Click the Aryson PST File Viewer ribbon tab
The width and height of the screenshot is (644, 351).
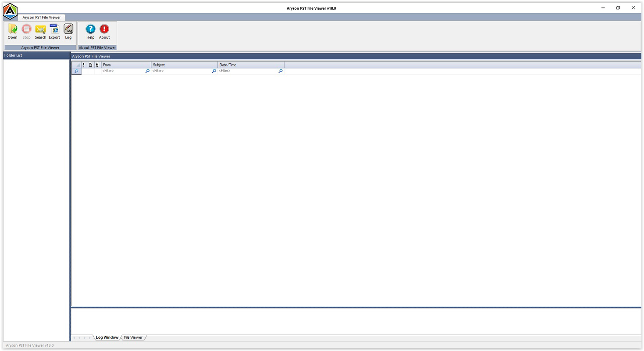pos(41,17)
